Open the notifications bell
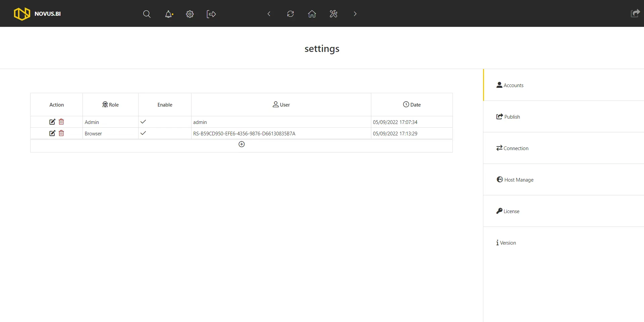This screenshot has height=322, width=644. point(169,14)
